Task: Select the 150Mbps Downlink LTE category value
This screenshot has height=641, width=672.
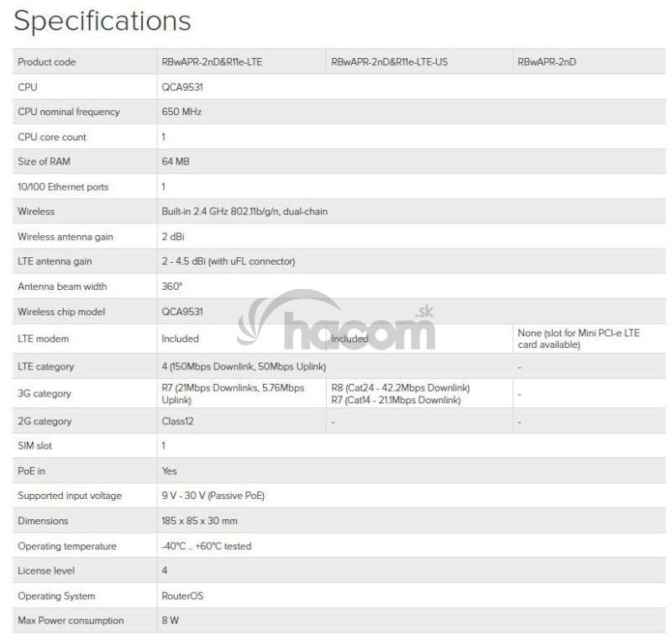Action: pyautogui.click(x=244, y=366)
